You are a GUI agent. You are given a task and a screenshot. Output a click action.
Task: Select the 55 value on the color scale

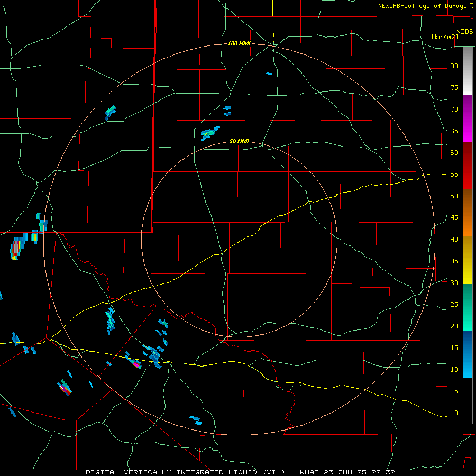(x=454, y=174)
